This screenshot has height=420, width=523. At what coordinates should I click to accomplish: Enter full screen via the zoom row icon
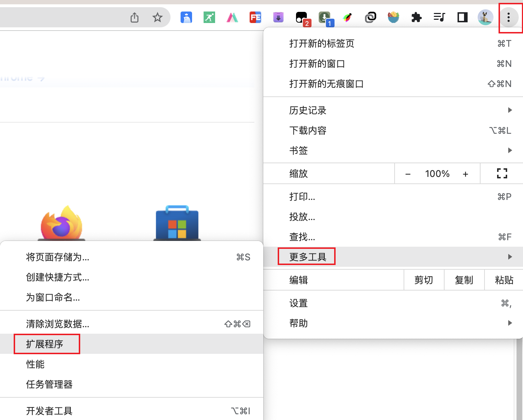point(502,174)
